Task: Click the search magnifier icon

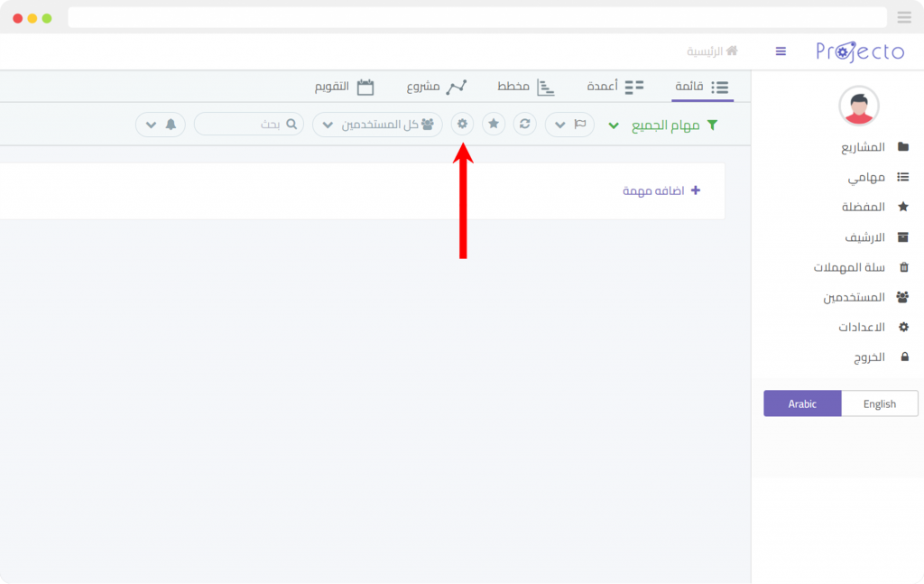Action: 291,125
